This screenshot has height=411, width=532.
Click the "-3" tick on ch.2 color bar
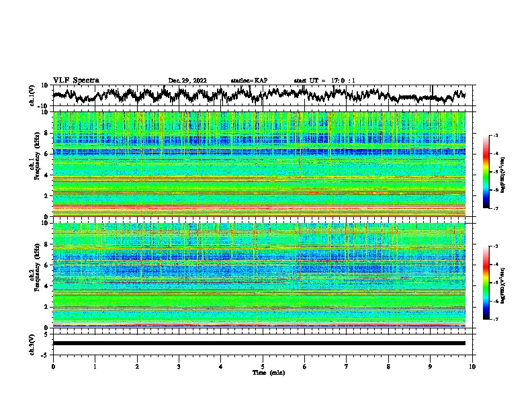click(495, 246)
